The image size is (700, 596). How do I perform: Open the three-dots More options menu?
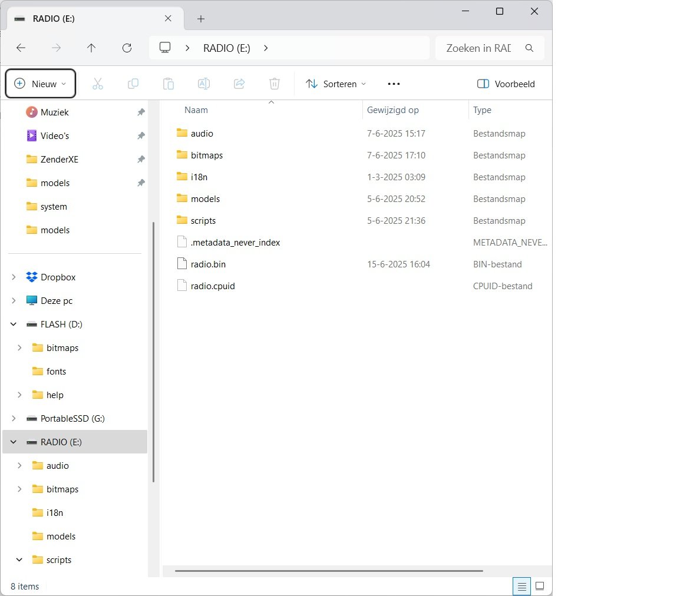[394, 84]
